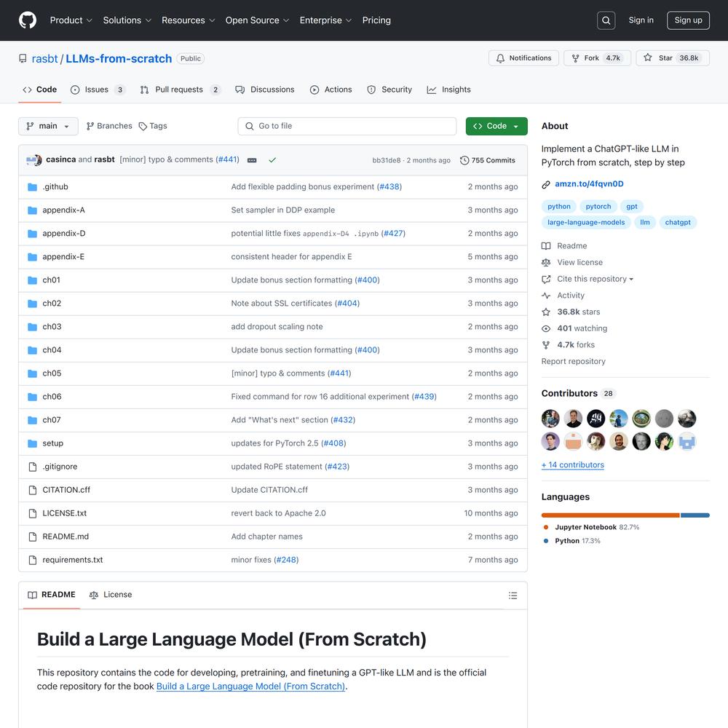Expand Cite this repository dropdown
This screenshot has height=728, width=728.
click(x=595, y=279)
